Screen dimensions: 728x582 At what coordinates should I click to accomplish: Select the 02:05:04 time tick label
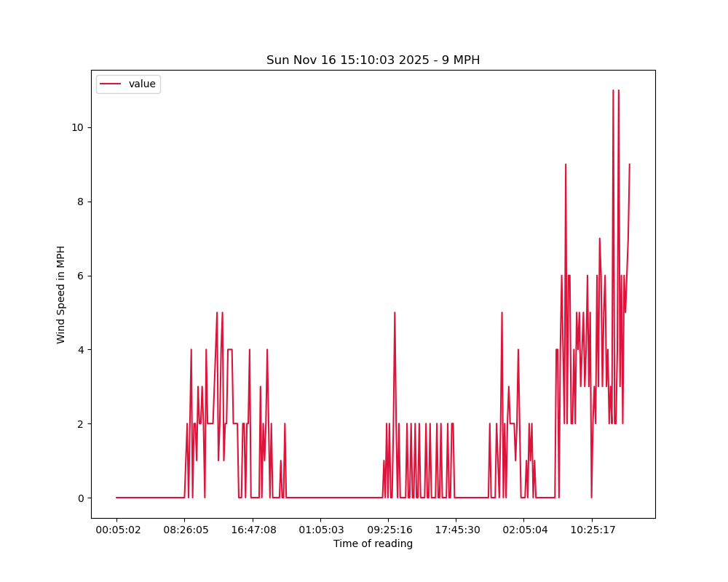click(524, 530)
